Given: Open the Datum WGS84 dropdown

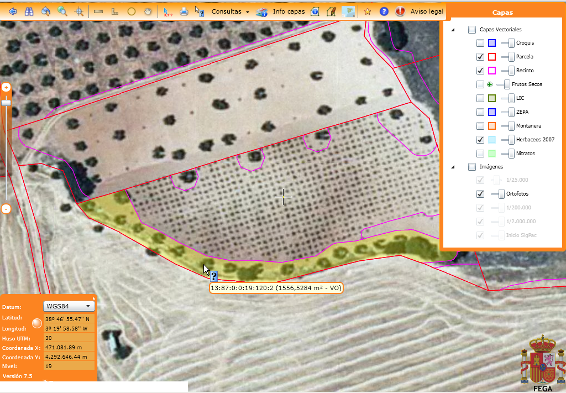Looking at the screenshot, I should coord(69,306).
